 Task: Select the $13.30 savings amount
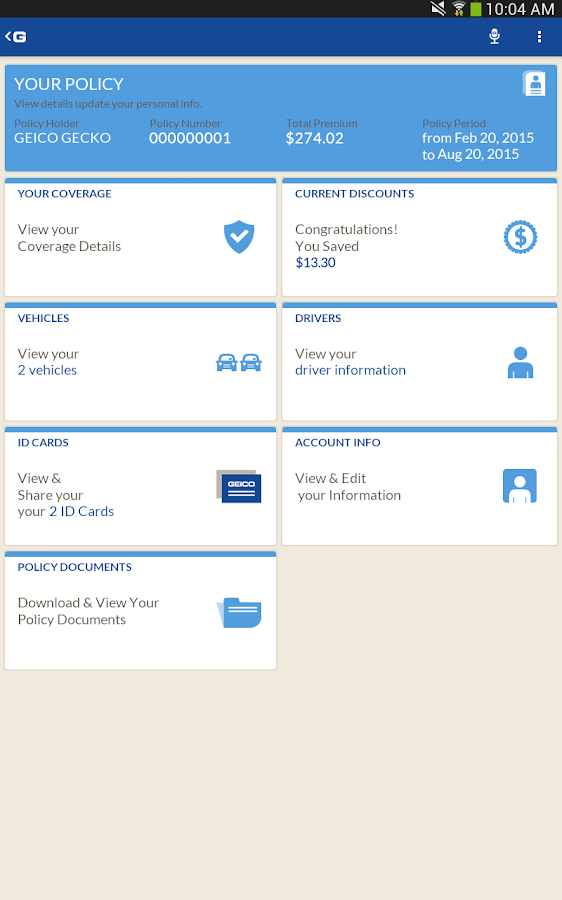tap(315, 262)
